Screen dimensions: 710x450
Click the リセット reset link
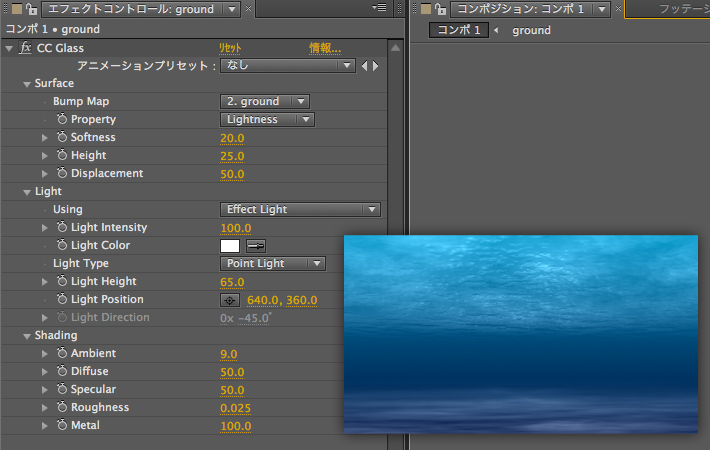[x=230, y=48]
